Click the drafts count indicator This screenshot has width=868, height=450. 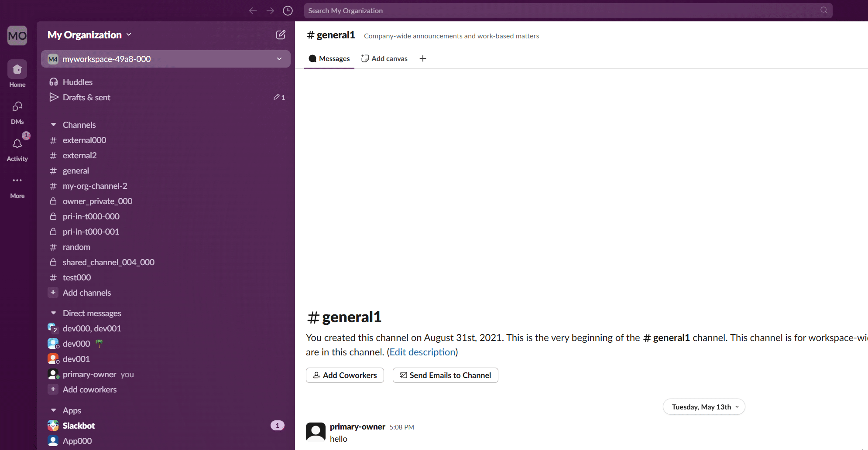pyautogui.click(x=279, y=97)
